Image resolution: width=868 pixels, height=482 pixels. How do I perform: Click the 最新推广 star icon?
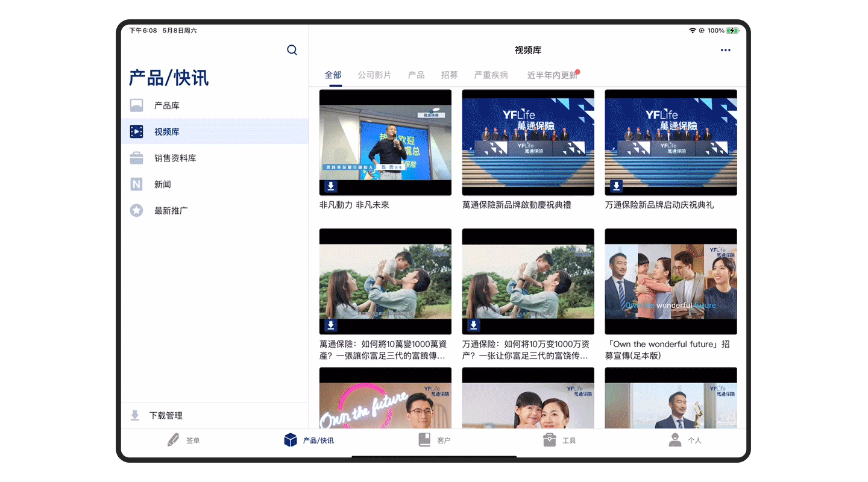click(x=137, y=211)
